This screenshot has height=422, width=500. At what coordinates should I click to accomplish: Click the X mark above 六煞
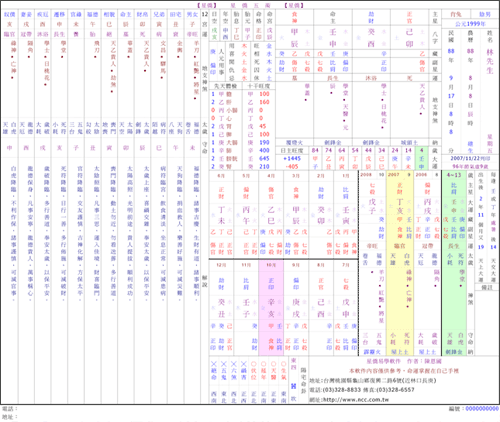tap(234, 364)
